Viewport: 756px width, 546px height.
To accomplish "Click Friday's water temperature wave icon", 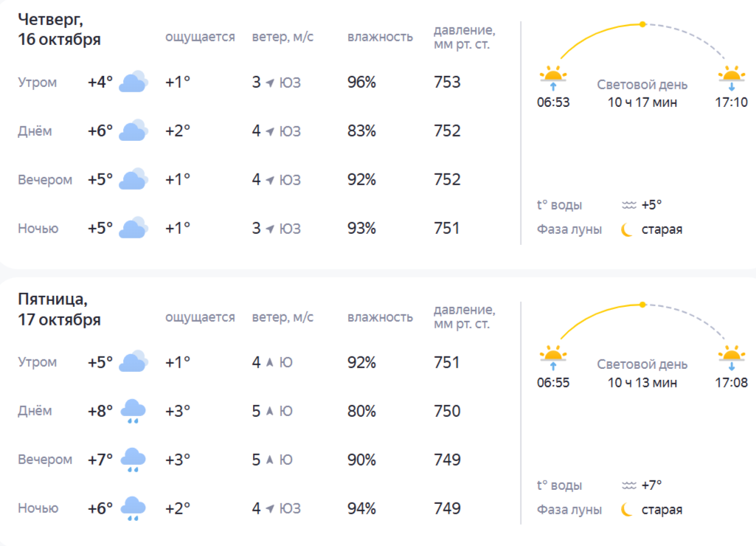I will click(629, 485).
